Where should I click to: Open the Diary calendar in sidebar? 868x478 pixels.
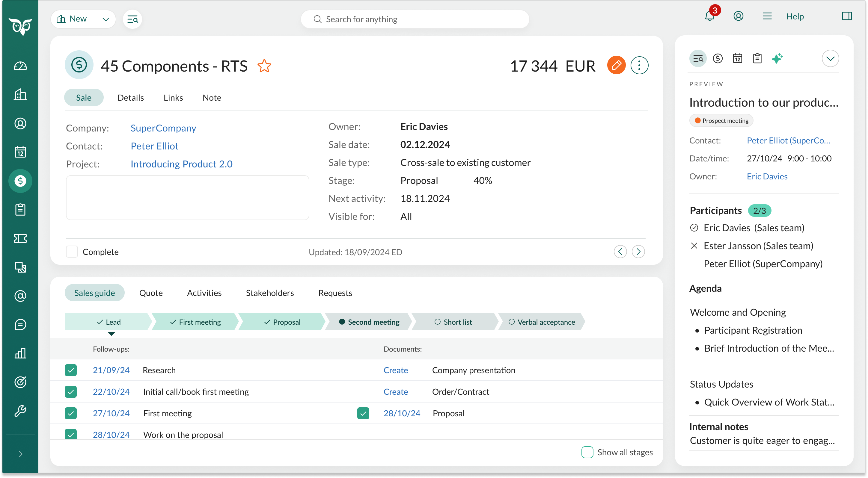point(20,152)
